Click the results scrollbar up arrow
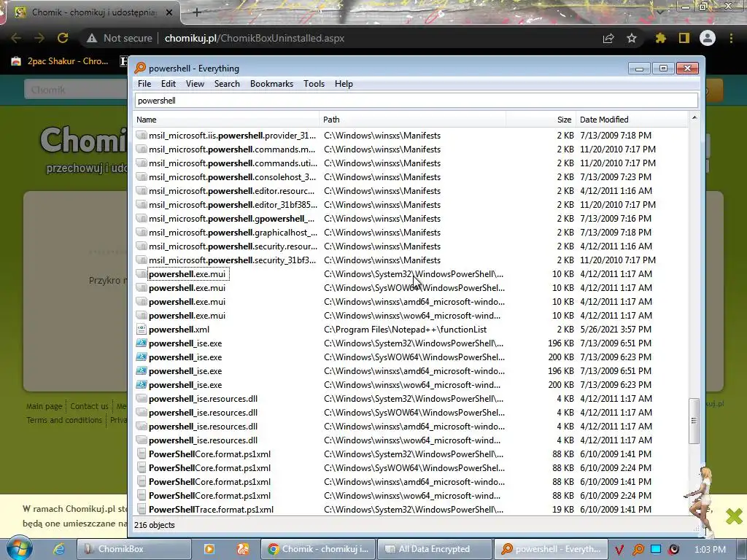Image resolution: width=747 pixels, height=560 pixels. pyautogui.click(x=694, y=117)
